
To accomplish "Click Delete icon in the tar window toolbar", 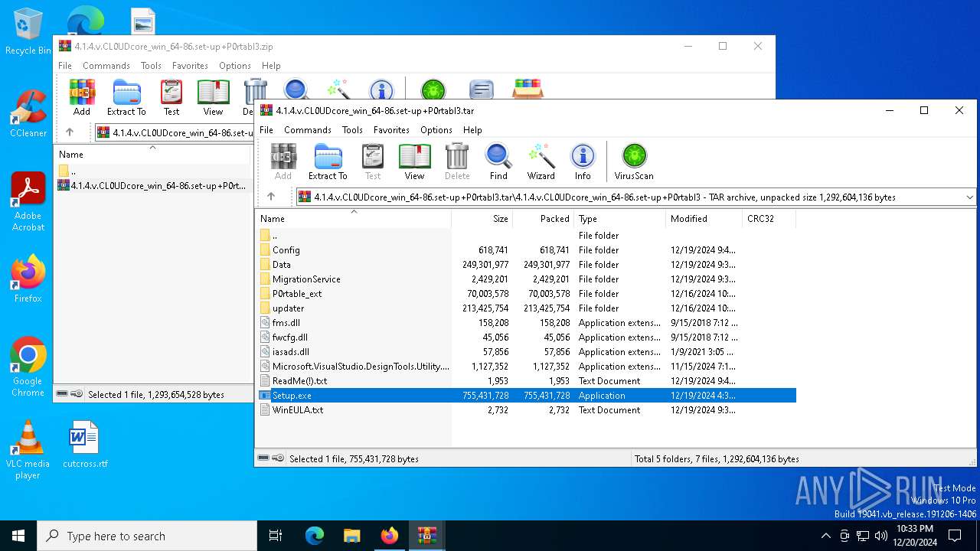I will (457, 161).
